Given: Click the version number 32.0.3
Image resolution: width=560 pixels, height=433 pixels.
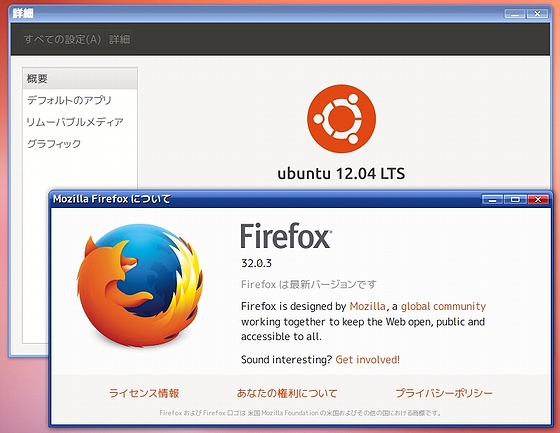Looking at the screenshot, I should pos(256,263).
